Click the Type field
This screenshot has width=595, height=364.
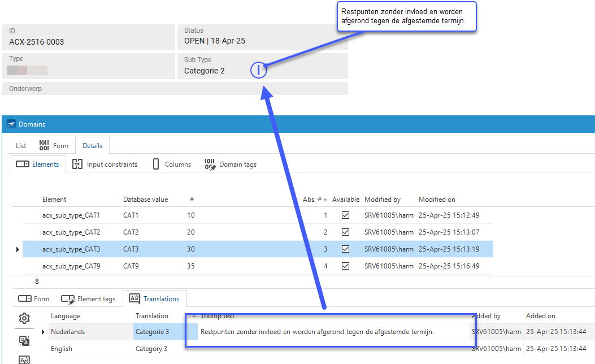click(x=88, y=66)
